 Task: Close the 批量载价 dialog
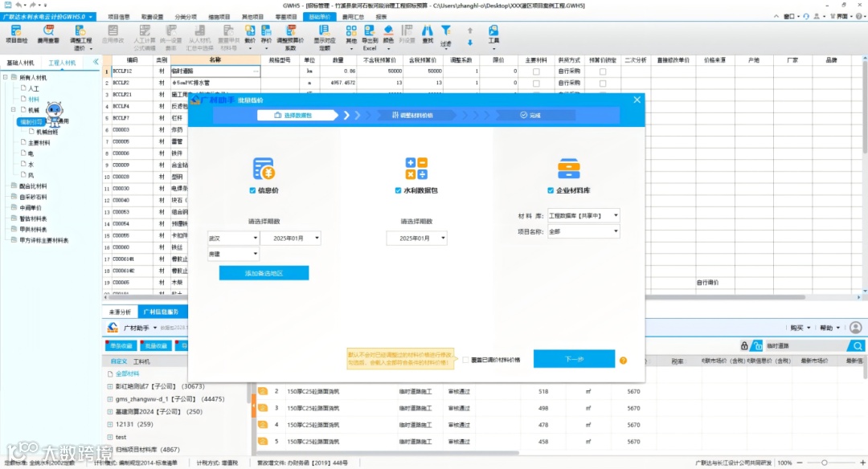[x=637, y=100]
